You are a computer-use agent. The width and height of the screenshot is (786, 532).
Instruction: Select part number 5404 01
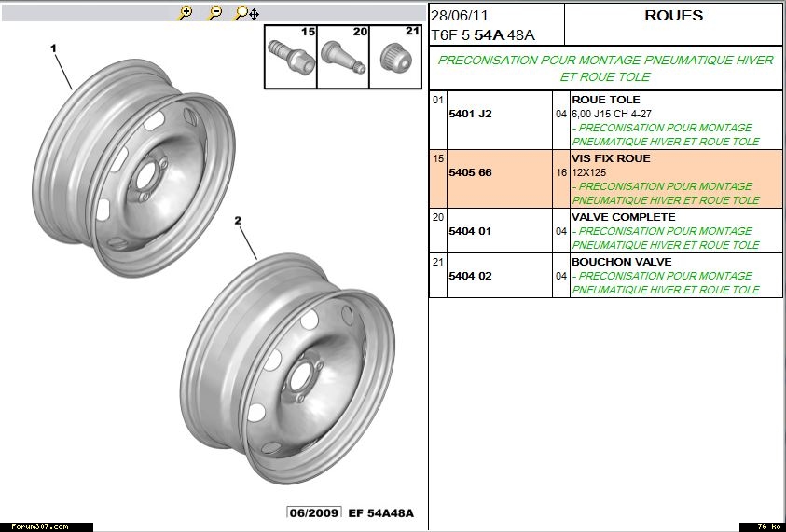(x=470, y=231)
